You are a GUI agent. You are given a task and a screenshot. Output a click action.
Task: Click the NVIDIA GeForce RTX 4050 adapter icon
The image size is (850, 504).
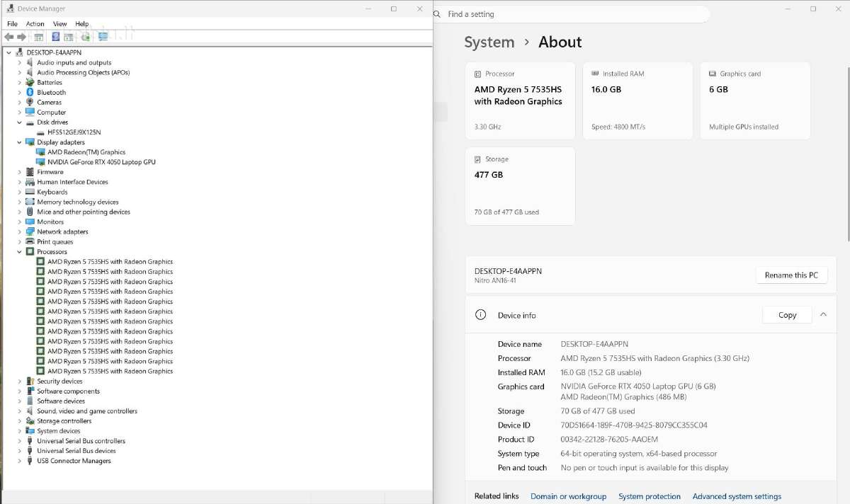[40, 162]
